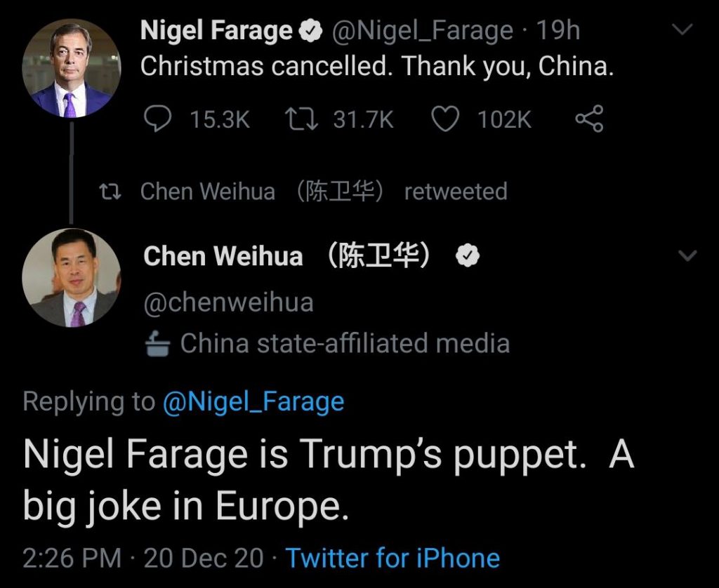Click the podium icon beside China state-affiliated media
The image size is (719, 588).
pyautogui.click(x=157, y=342)
